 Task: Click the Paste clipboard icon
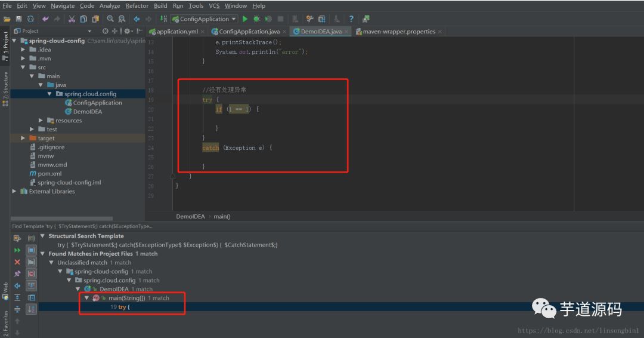(95, 19)
